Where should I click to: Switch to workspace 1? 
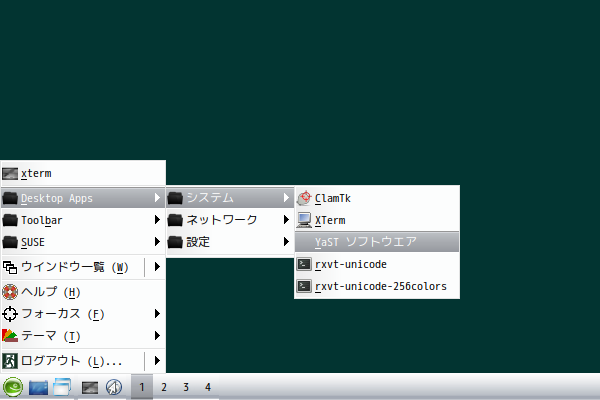142,387
